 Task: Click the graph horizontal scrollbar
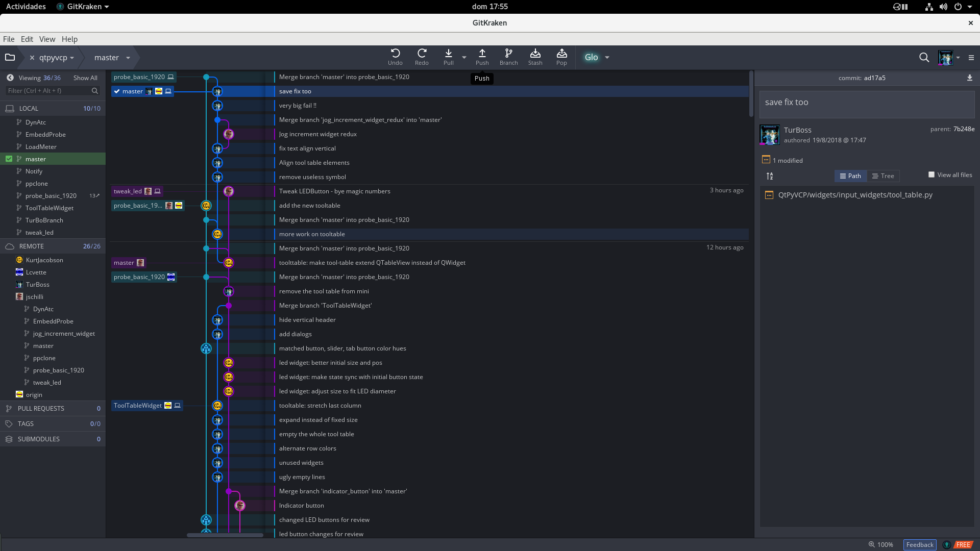[225, 535]
